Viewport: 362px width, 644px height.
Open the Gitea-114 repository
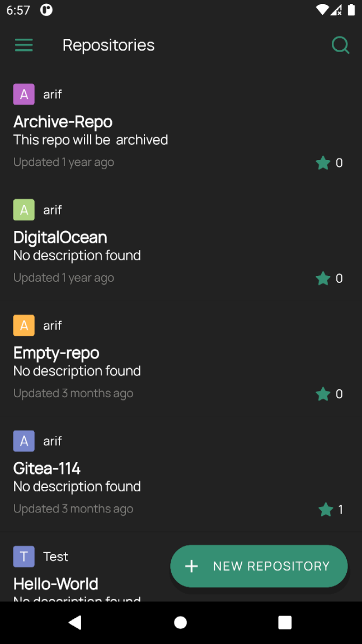[x=47, y=468]
